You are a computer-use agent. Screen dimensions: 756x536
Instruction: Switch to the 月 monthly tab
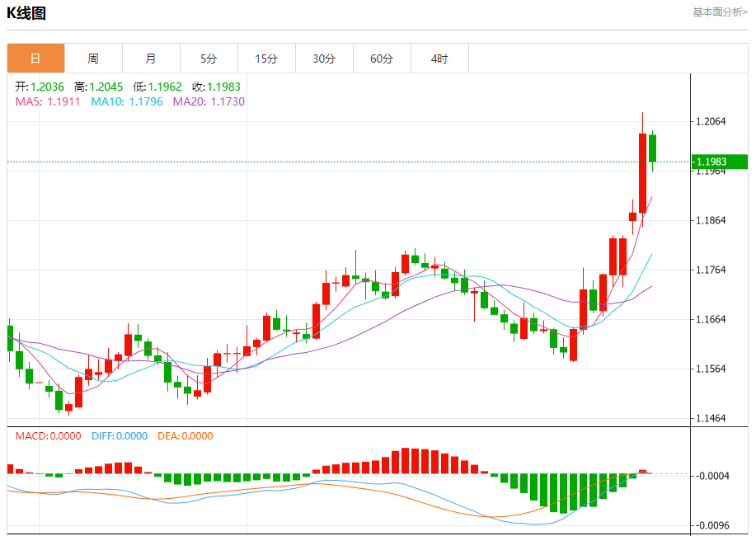151,59
